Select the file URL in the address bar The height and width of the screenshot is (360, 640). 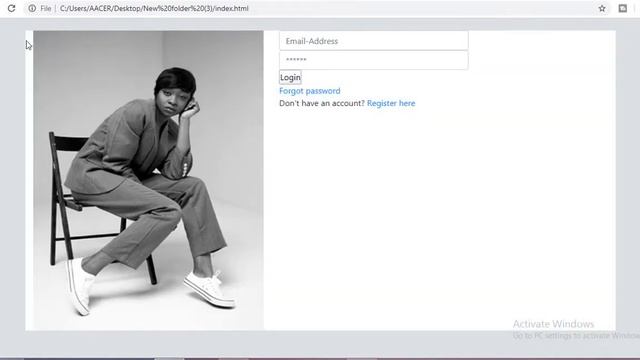[x=154, y=8]
